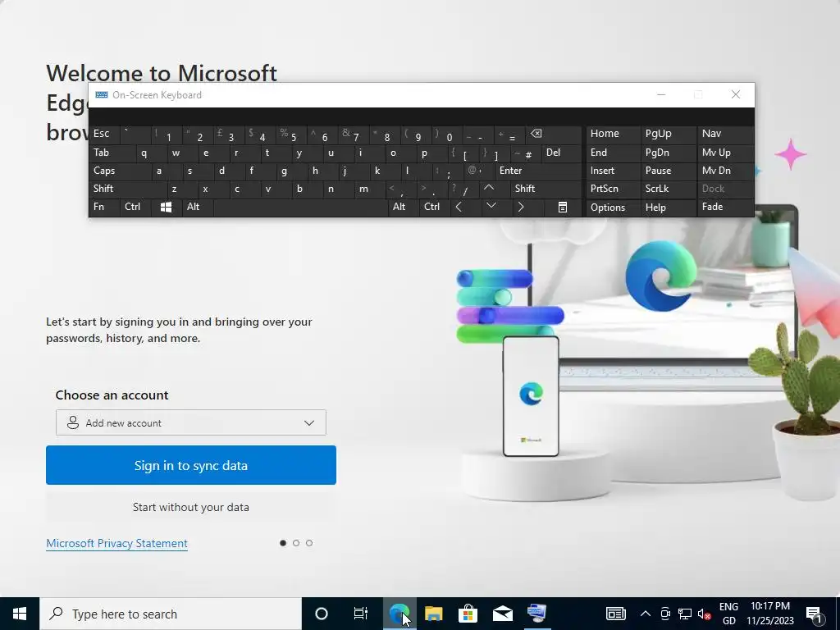
Task: Tap the Home key on keyboard
Action: pyautogui.click(x=613, y=135)
